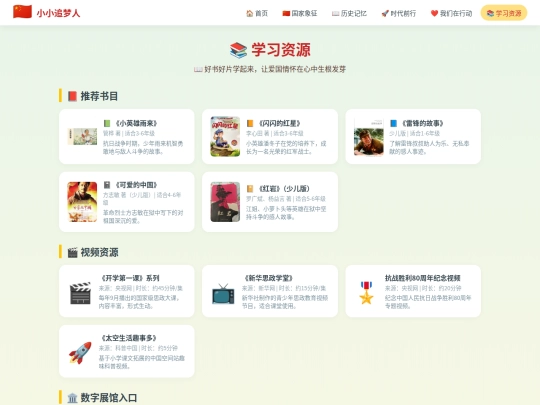Open the 我们在行动 nav item
The height and width of the screenshot is (405, 540).
(451, 13)
